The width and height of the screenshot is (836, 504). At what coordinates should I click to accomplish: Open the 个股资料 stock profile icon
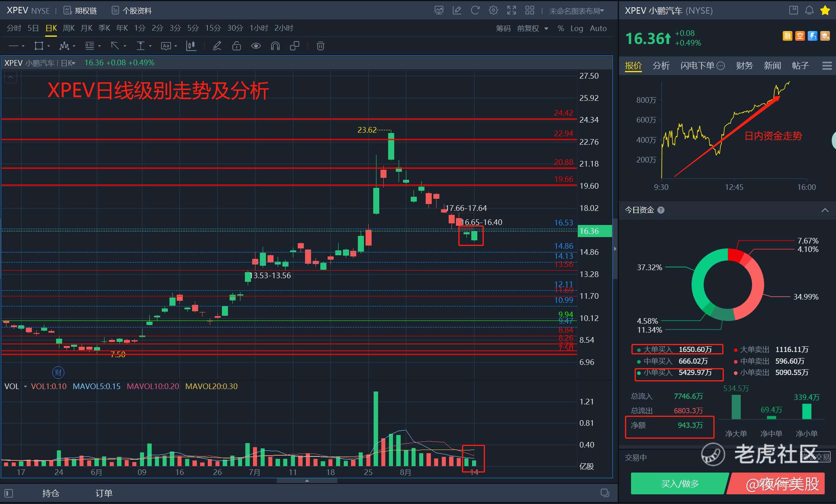click(115, 10)
